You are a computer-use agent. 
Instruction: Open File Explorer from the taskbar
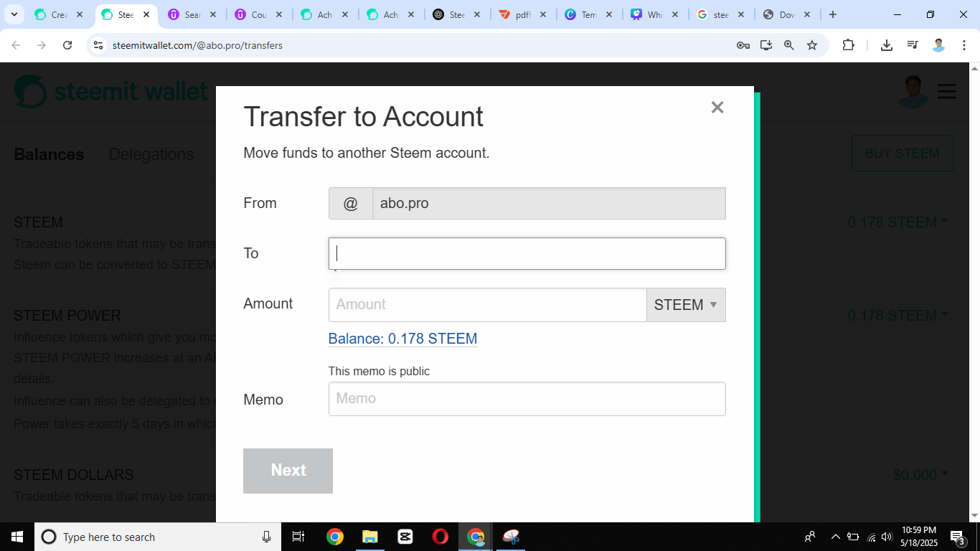(369, 537)
